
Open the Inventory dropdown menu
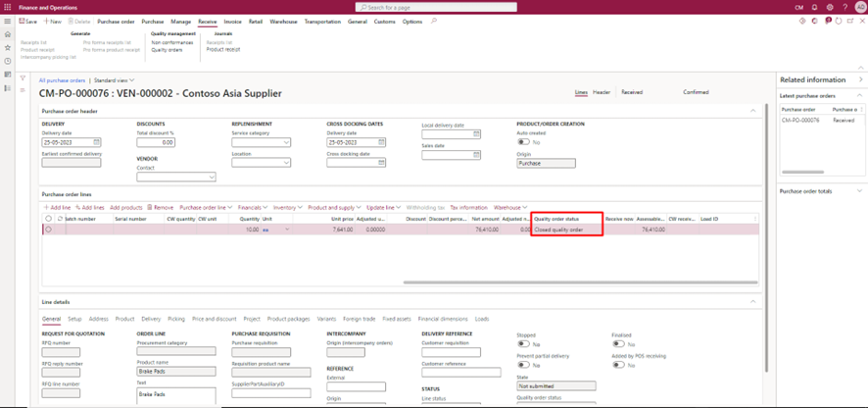click(288, 208)
